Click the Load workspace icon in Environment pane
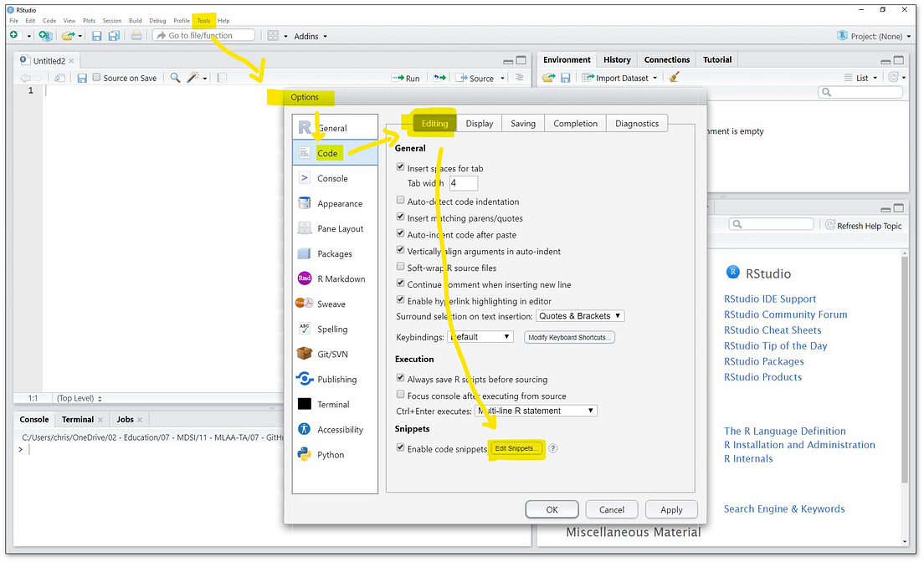924x562 pixels. [x=549, y=78]
